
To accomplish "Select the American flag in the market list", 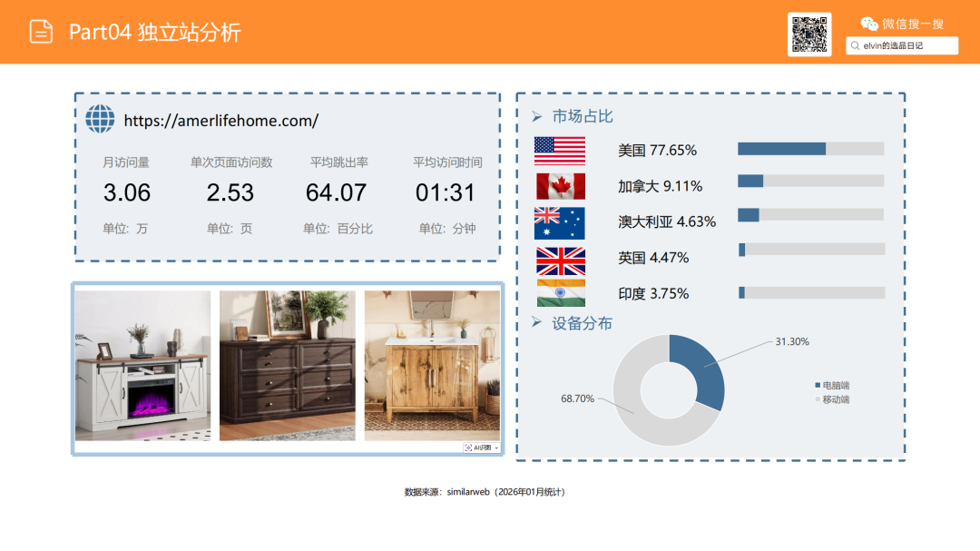I will point(561,150).
